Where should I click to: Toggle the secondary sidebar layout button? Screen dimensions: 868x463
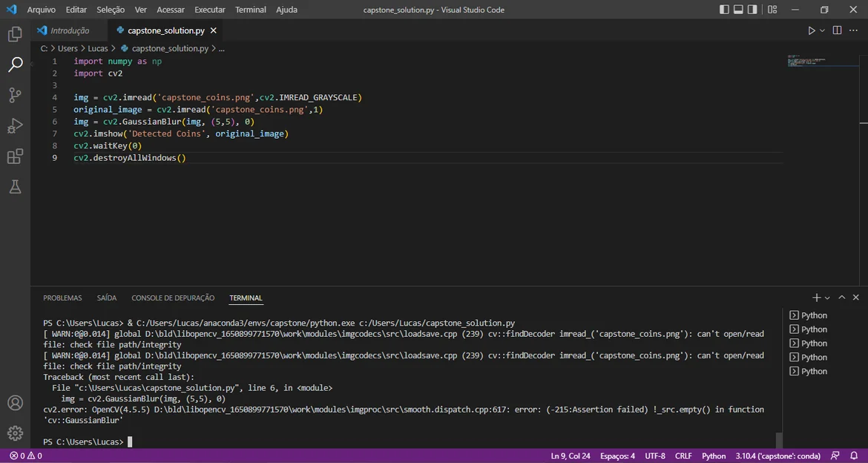tap(752, 10)
